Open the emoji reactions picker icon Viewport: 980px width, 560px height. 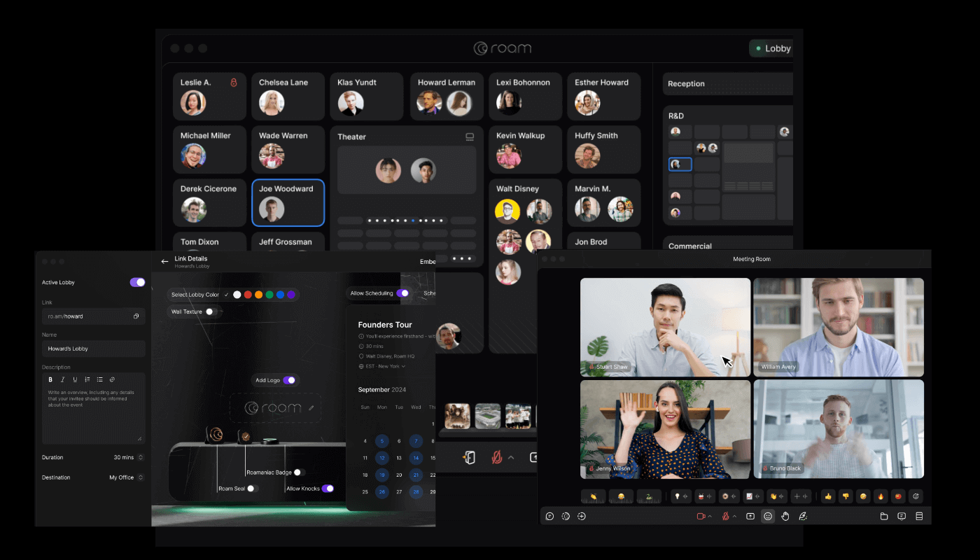[x=768, y=517]
